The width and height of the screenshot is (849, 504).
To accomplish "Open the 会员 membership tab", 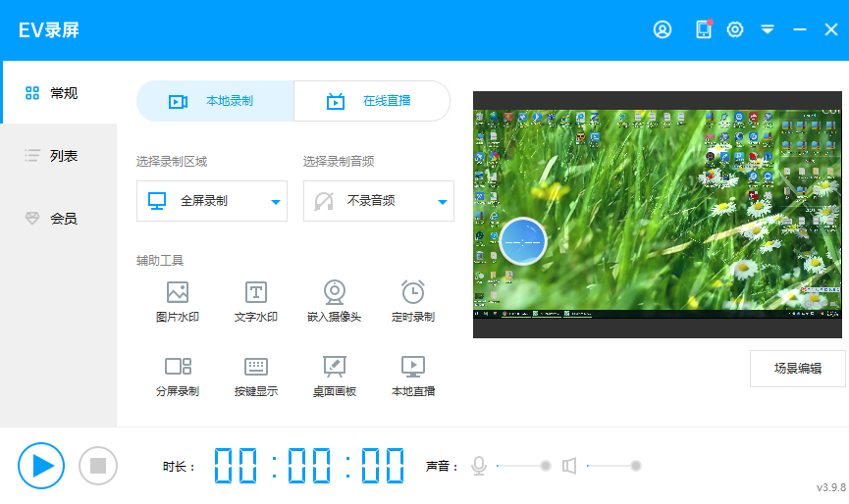I will [59, 219].
